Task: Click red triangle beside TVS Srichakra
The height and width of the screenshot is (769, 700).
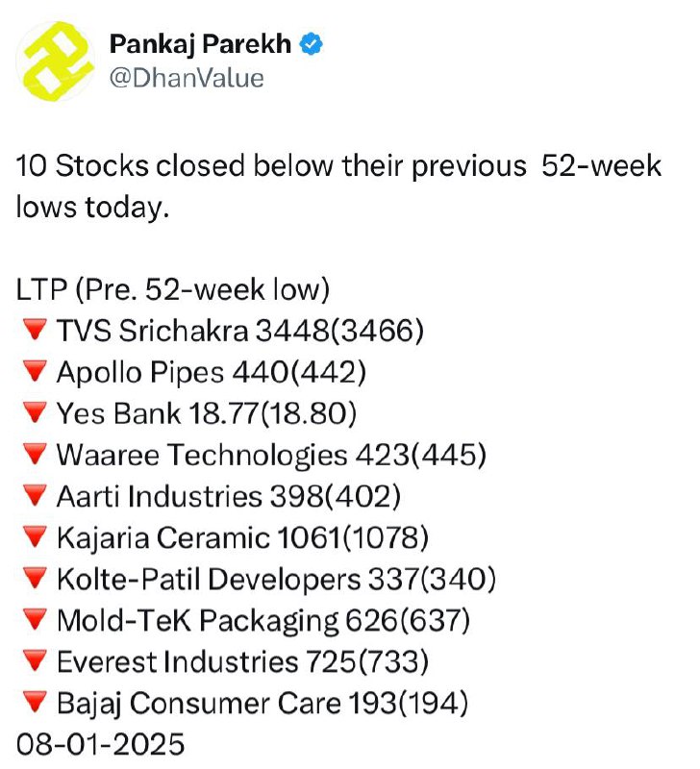Action: [35, 329]
